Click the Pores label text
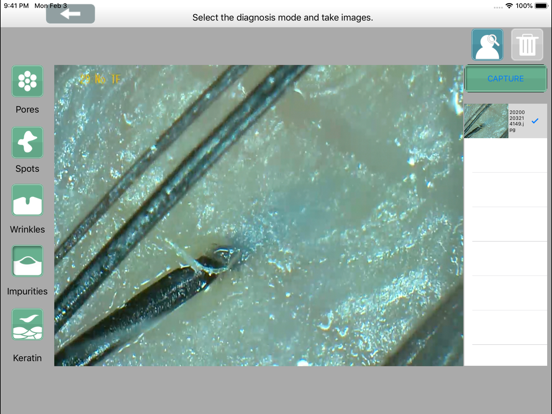The width and height of the screenshot is (552, 414). 27,109
